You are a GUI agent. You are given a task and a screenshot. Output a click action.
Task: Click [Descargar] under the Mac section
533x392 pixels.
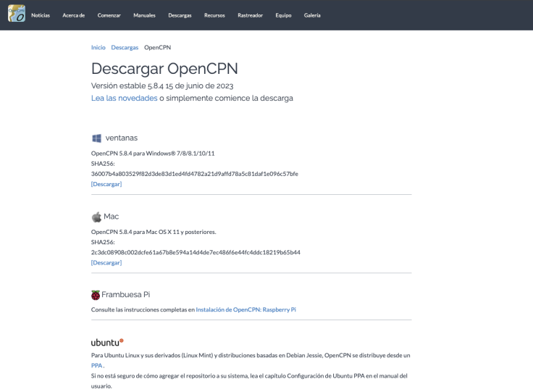pos(106,262)
